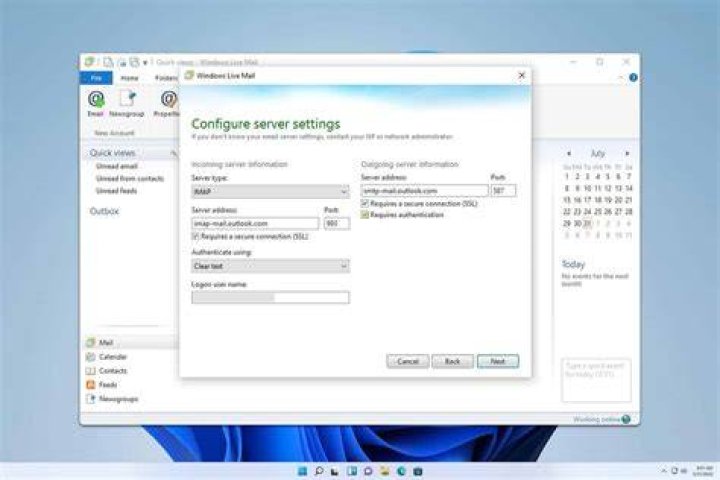Click the Cancel button
This screenshot has height=480, width=720.
[408, 361]
